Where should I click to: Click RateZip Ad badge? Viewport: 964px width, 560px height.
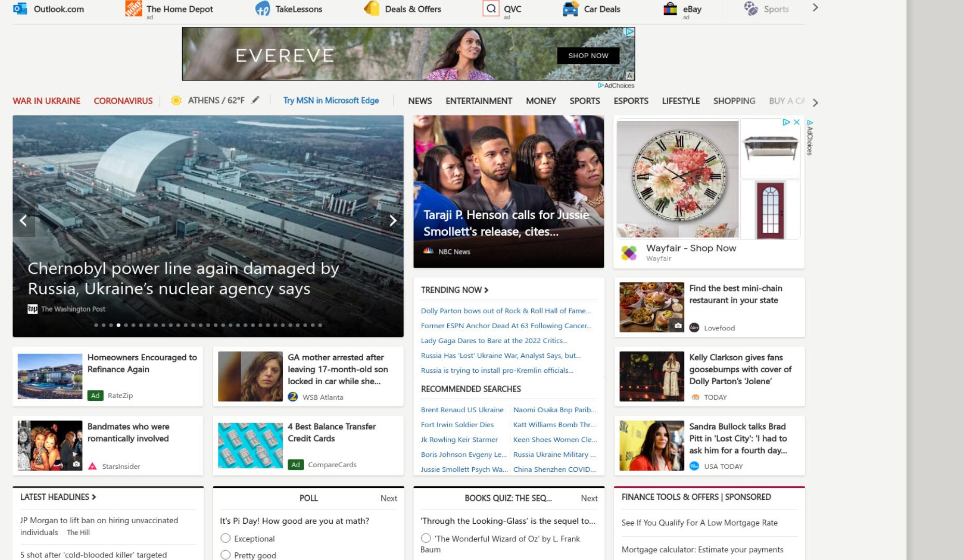point(95,396)
